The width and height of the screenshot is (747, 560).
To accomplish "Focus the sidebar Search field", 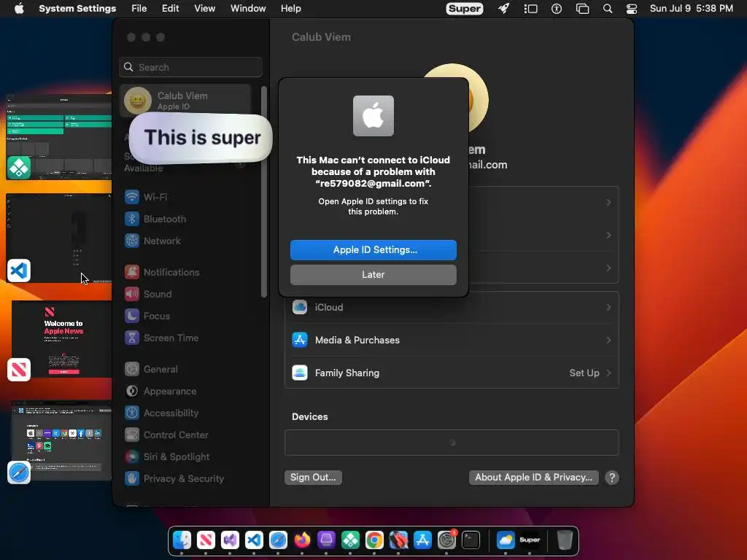I will (190, 67).
